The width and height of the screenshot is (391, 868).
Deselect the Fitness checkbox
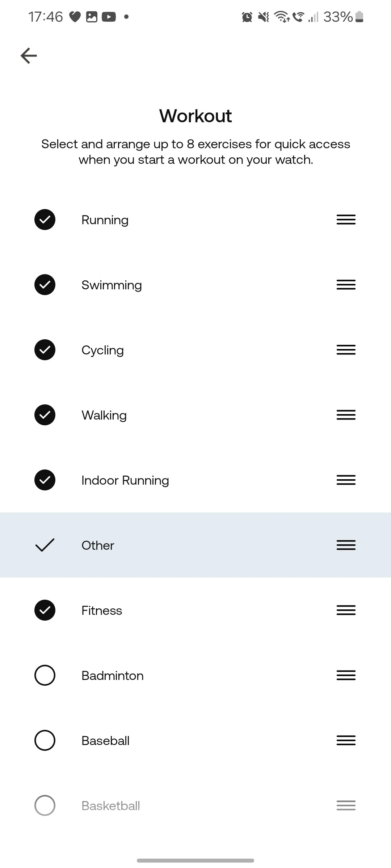coord(45,610)
